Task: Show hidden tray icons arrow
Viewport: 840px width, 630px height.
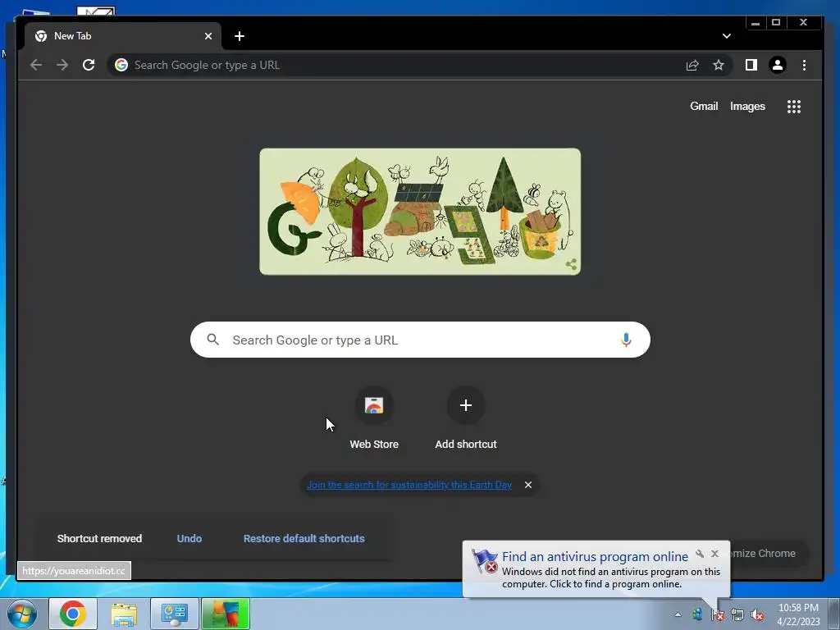Action: click(678, 614)
